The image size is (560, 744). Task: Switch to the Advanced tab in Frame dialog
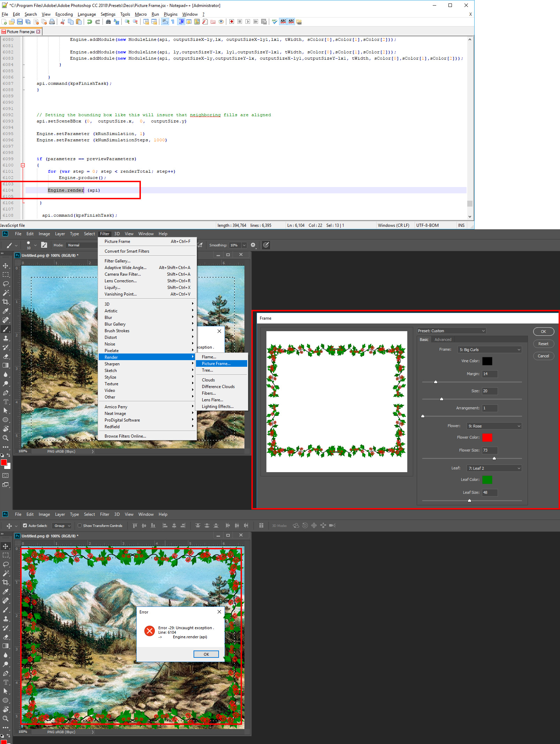tap(443, 339)
